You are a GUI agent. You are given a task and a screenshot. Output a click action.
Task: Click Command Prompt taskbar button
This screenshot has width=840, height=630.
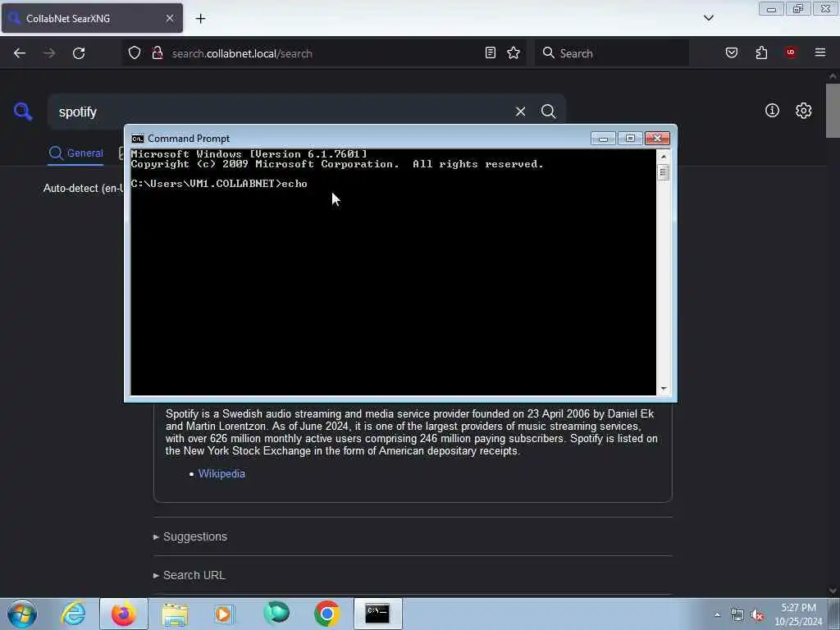(377, 614)
